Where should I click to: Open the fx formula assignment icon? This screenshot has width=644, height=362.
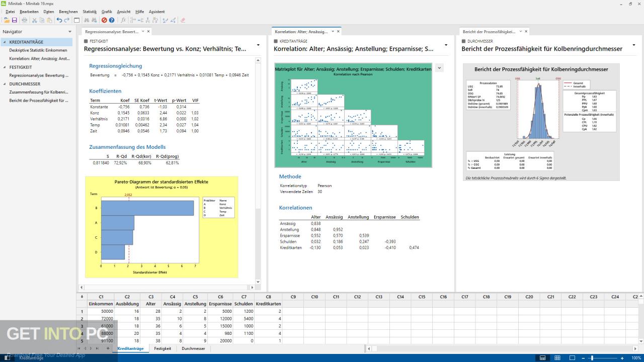click(123, 20)
